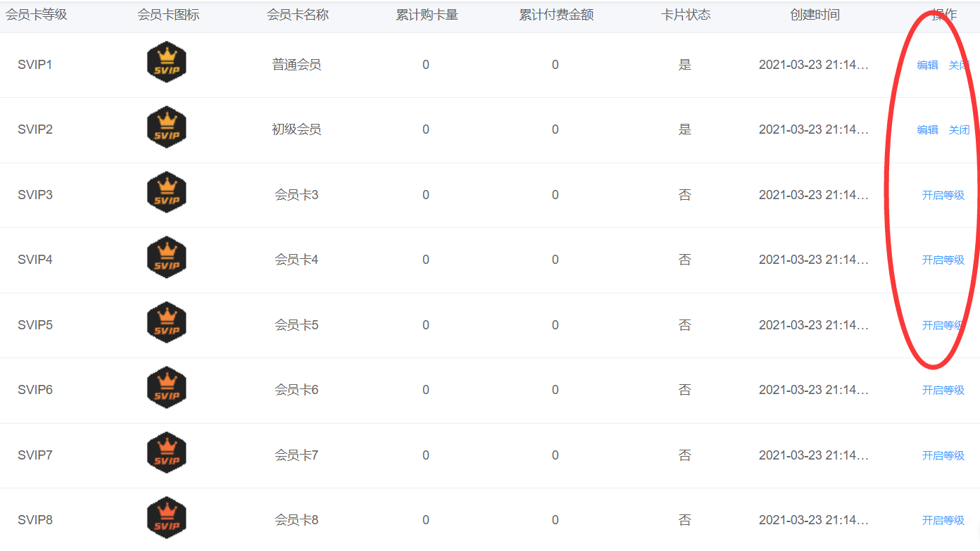Click the SVIP8 membership card icon
Viewport: 980px width, 551px height.
[167, 517]
